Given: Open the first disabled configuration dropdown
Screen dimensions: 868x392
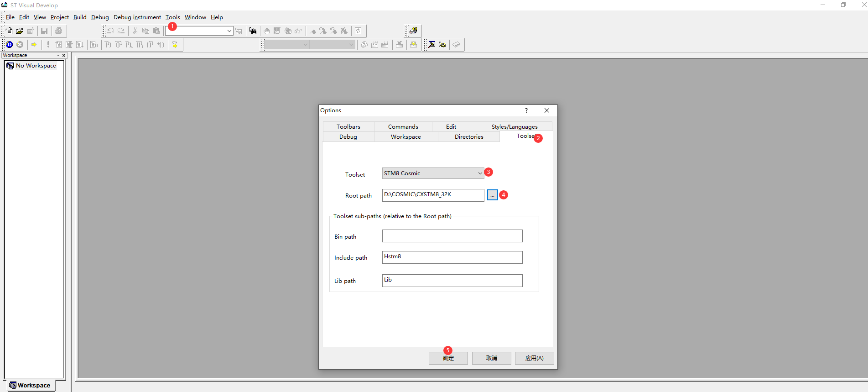Looking at the screenshot, I should click(x=306, y=45).
